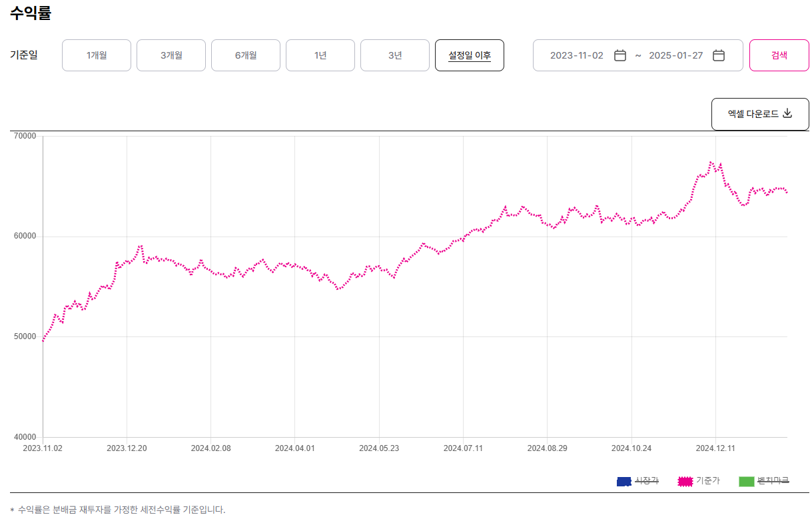Select the 3개월 period button

tap(171, 55)
